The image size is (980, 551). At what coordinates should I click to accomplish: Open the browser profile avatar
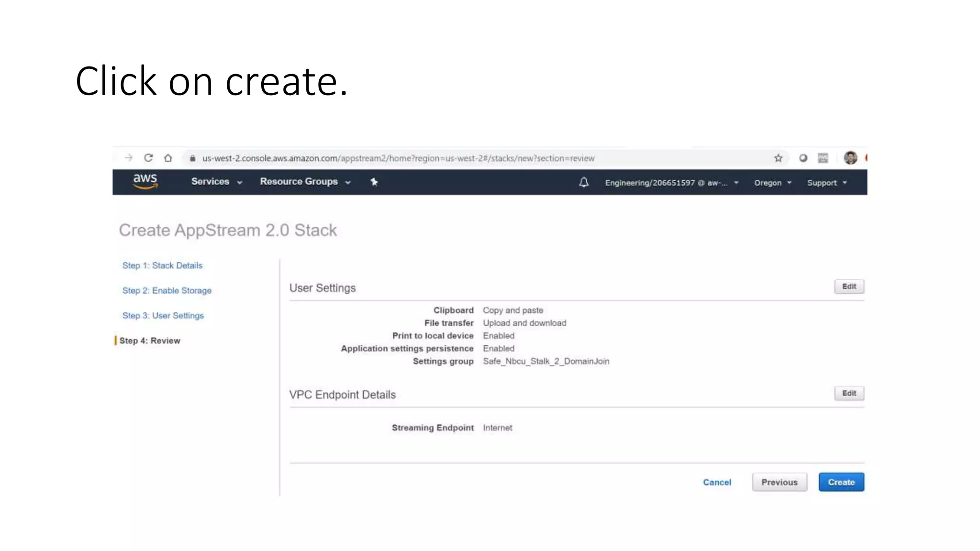pos(850,158)
